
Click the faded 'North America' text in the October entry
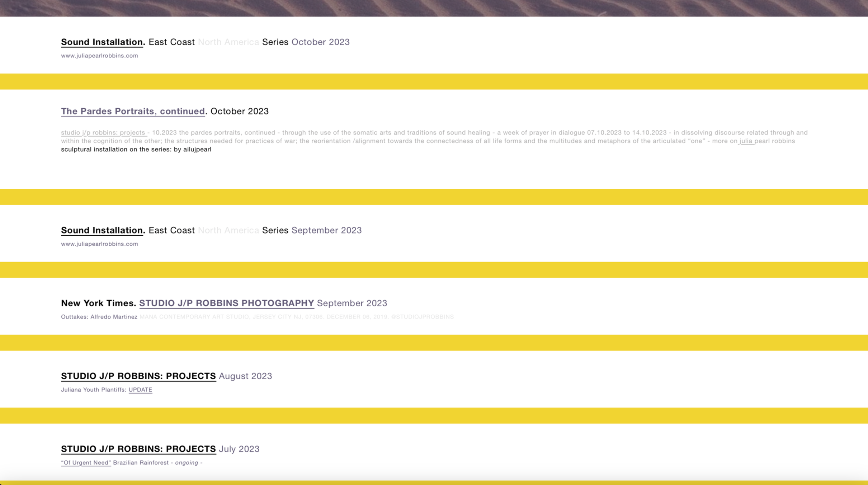(x=228, y=42)
